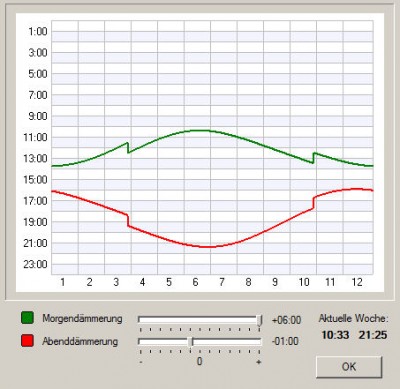Click the Aktuelle Woche label
This screenshot has width=400, height=389.
pyautogui.click(x=353, y=318)
